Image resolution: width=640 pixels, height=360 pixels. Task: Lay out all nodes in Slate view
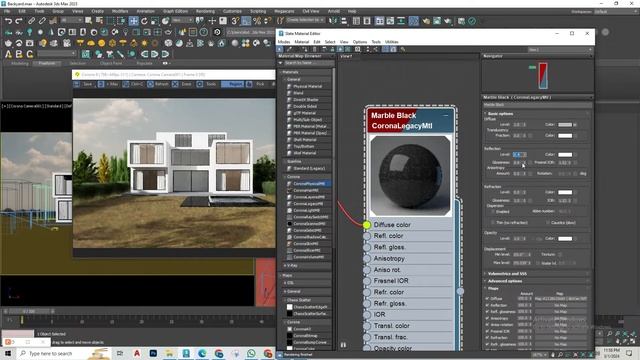(367, 49)
